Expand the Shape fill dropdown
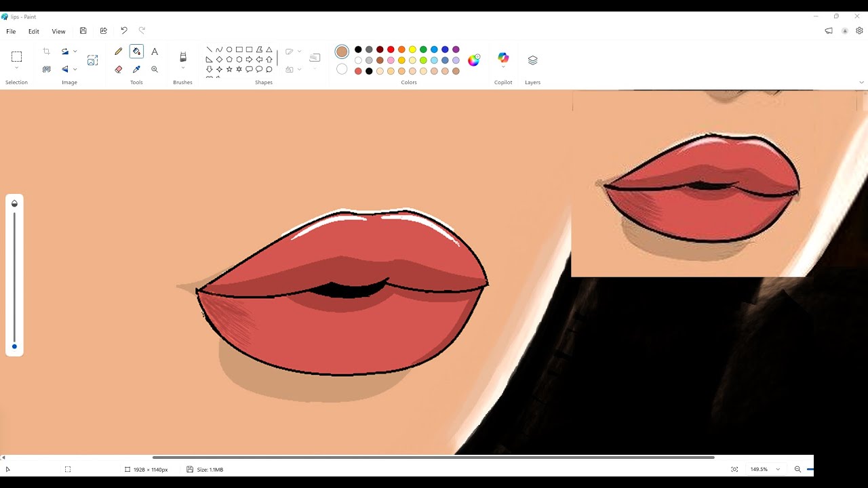This screenshot has width=868, height=488. (x=299, y=69)
